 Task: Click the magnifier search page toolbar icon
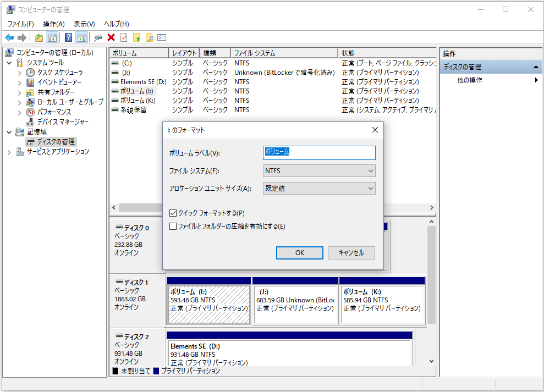[x=149, y=37]
